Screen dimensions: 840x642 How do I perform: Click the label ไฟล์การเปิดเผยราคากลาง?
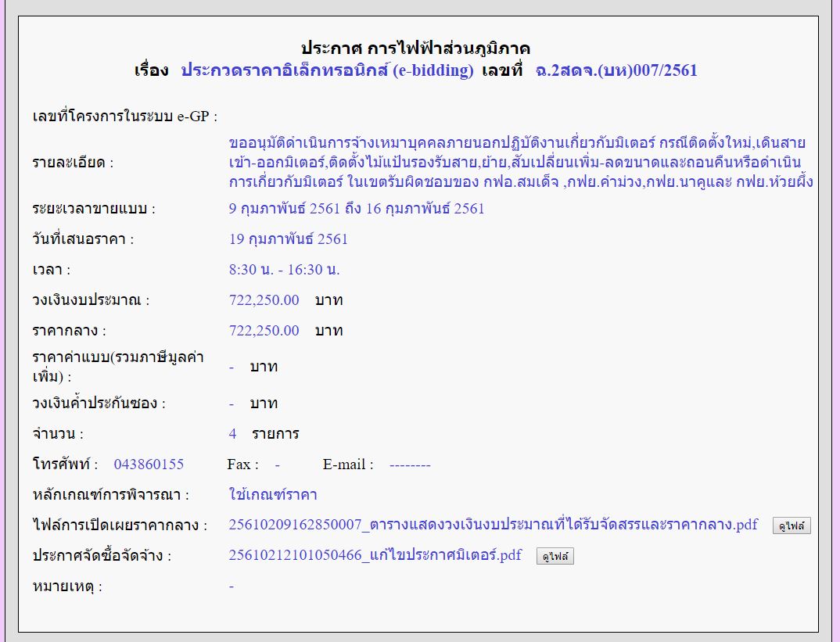pyautogui.click(x=120, y=525)
